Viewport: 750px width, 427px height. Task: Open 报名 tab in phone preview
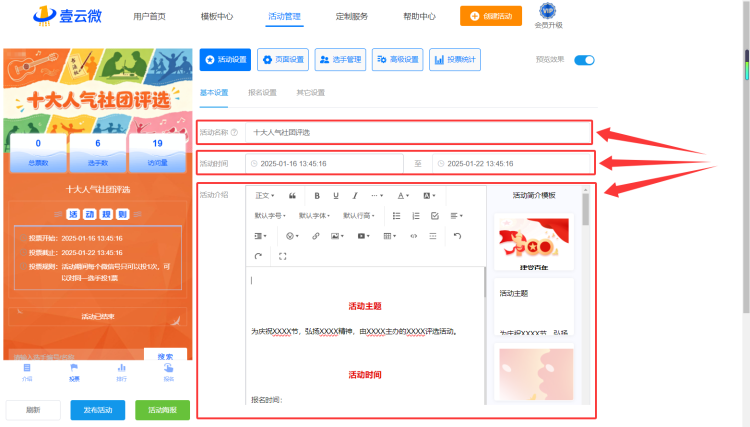point(168,372)
